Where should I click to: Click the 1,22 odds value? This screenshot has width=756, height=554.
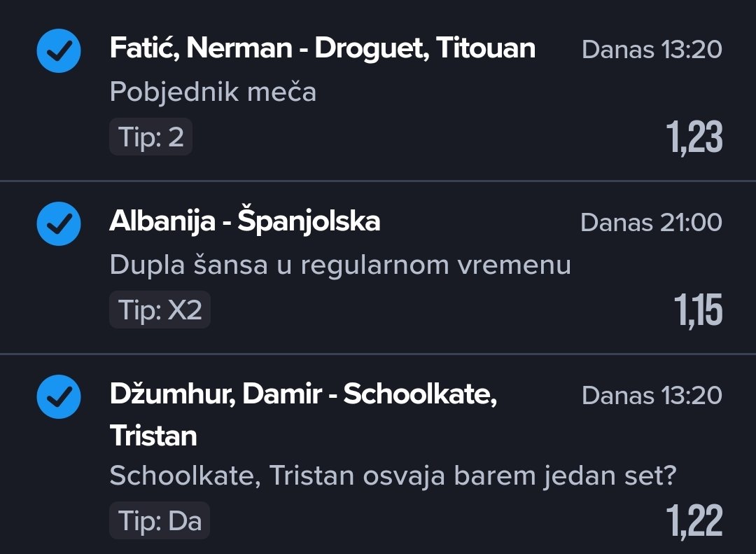click(694, 520)
